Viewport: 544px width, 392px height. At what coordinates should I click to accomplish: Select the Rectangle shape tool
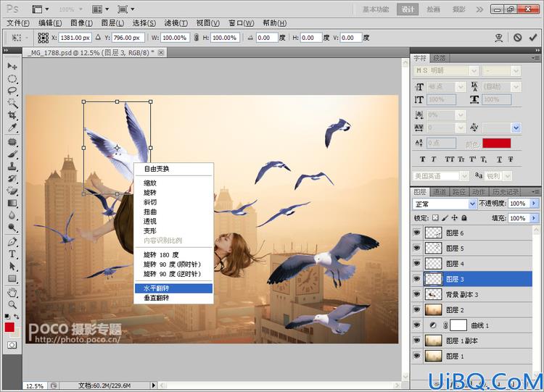12,278
